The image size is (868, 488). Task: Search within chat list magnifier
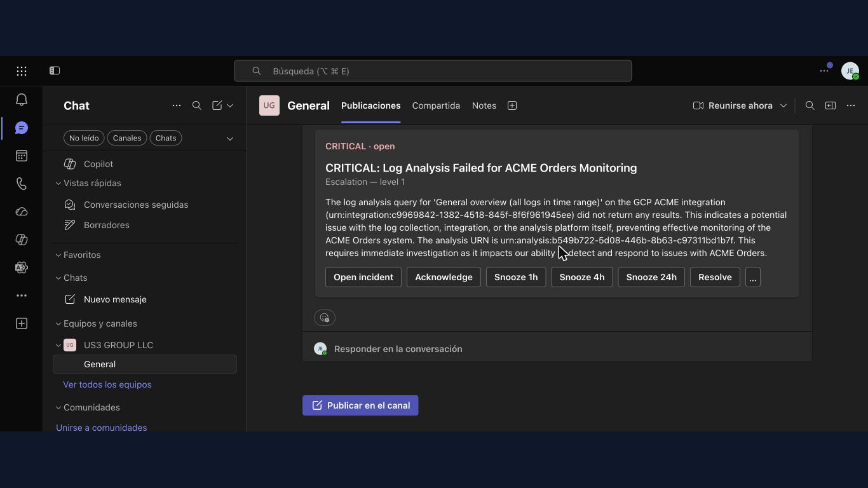coord(197,105)
